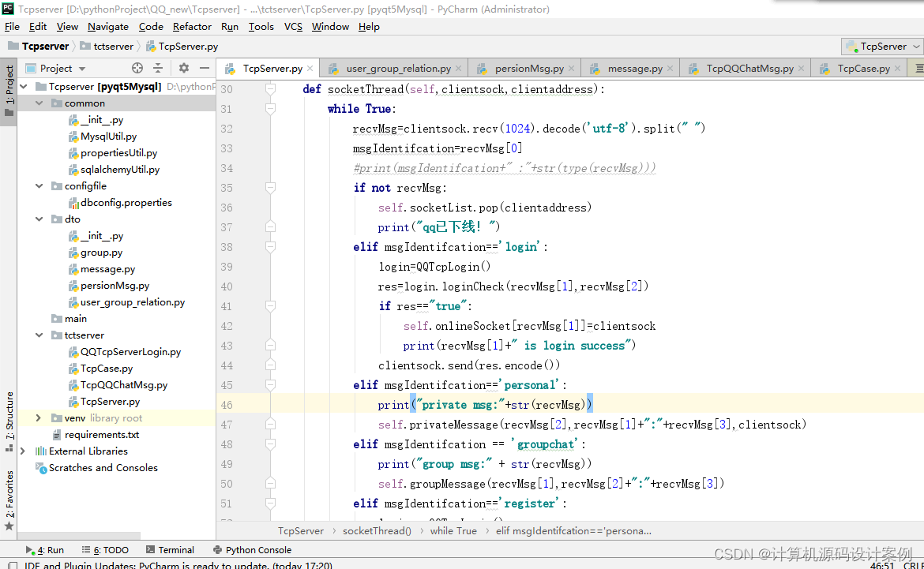The height and width of the screenshot is (569, 924).
Task: Close the TcpQQChatMsg.py tab
Action: coord(801,69)
